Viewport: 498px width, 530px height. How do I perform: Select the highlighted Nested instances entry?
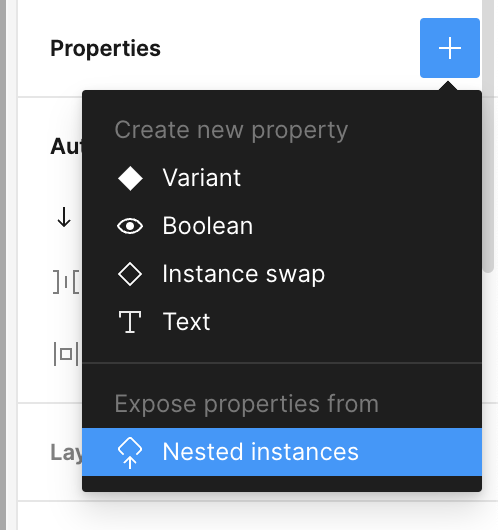[282, 452]
